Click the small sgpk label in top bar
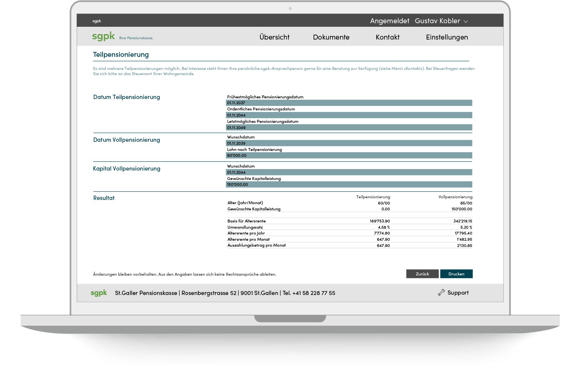 [97, 21]
